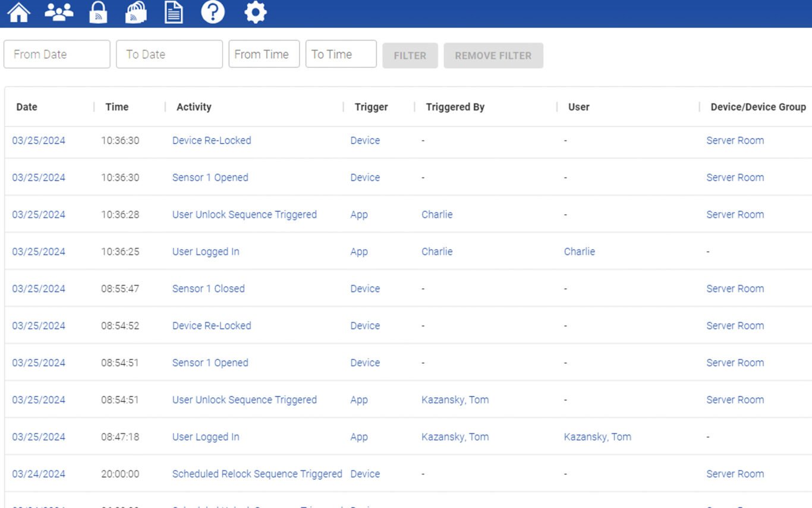This screenshot has width=812, height=508.
Task: Click Charlie Triggered By at 10:36:28
Action: point(437,215)
